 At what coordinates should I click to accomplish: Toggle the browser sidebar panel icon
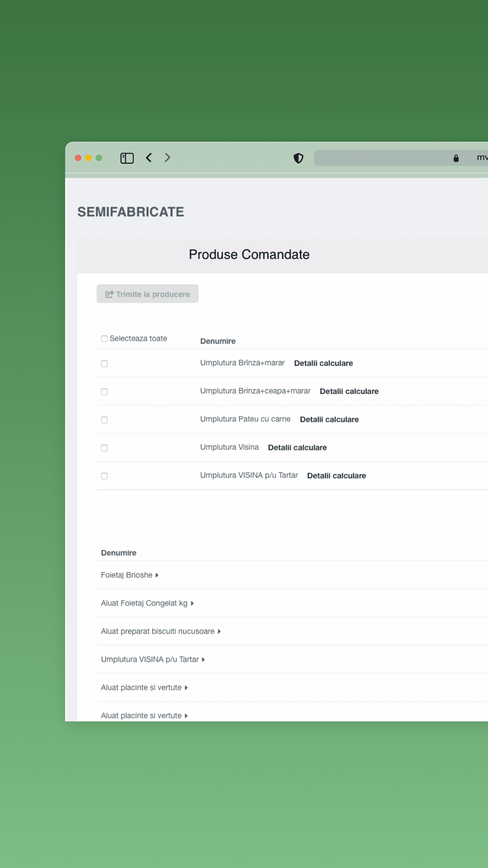point(127,158)
